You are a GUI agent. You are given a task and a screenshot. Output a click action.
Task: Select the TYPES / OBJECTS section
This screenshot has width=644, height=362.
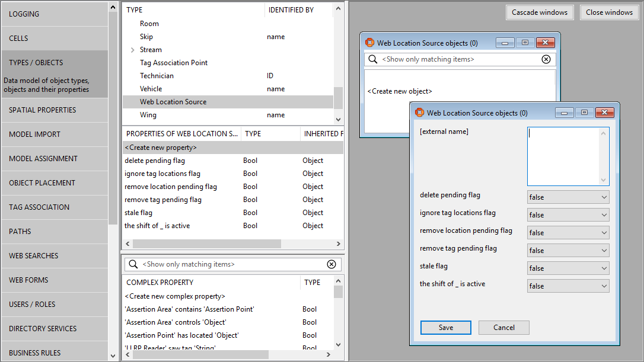pyautogui.click(x=55, y=74)
